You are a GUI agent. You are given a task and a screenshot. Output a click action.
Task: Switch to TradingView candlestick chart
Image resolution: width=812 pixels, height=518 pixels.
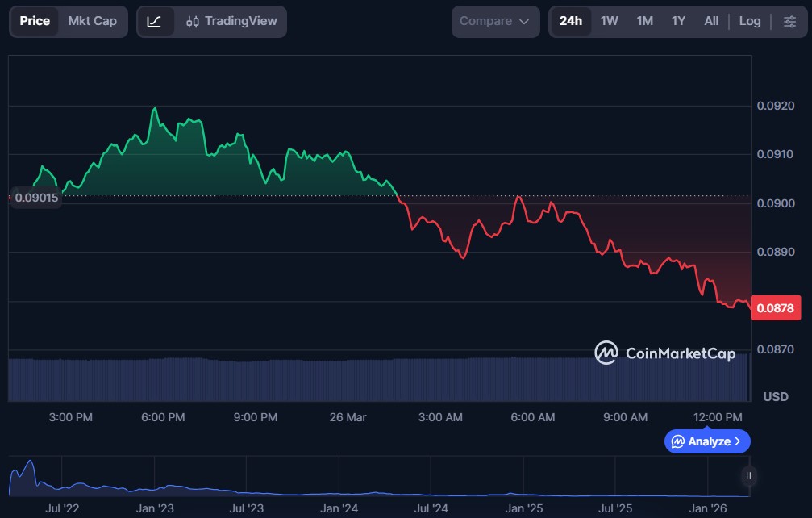(x=231, y=22)
